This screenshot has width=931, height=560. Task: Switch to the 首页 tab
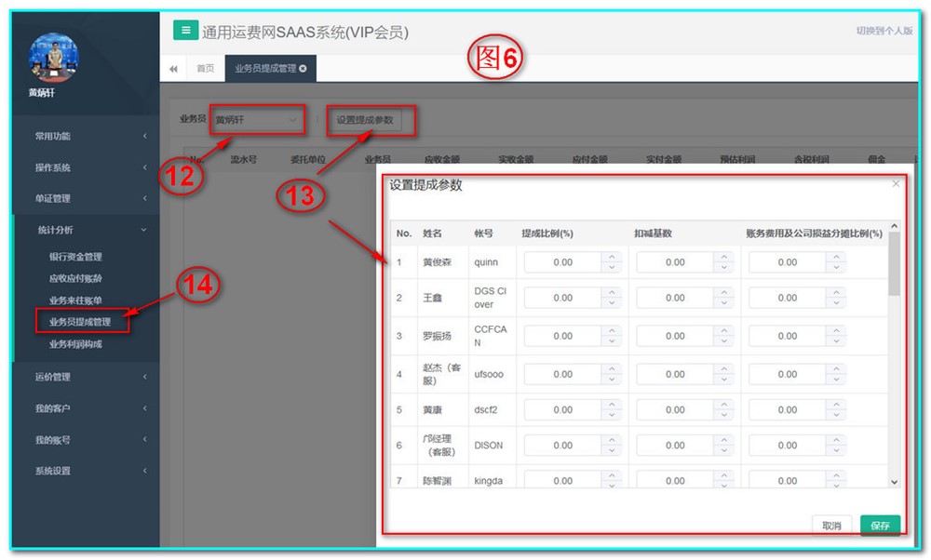click(205, 67)
